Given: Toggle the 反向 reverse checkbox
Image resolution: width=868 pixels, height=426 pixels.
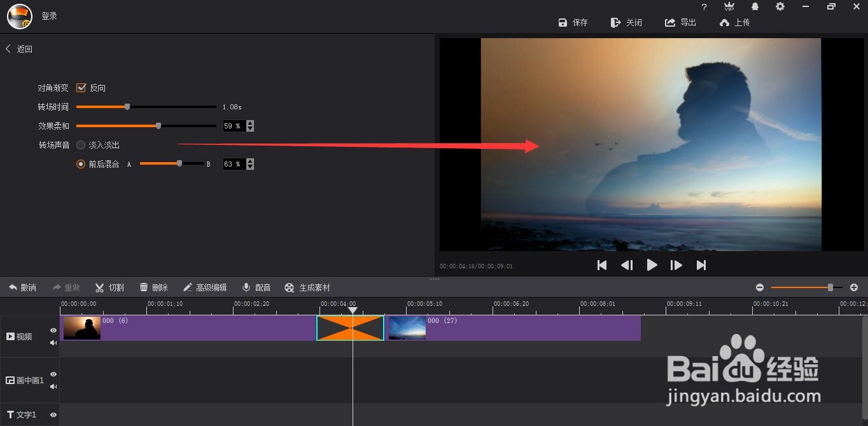Looking at the screenshot, I should click(81, 88).
